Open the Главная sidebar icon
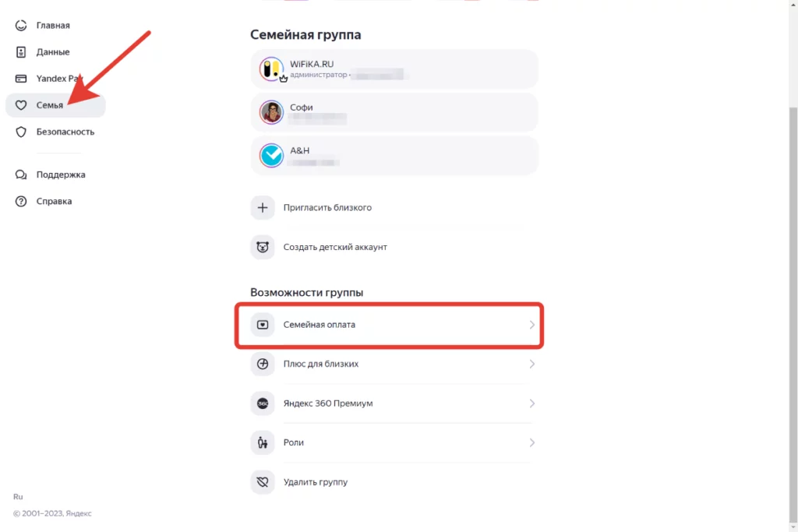Image resolution: width=798 pixels, height=532 pixels. coord(21,26)
